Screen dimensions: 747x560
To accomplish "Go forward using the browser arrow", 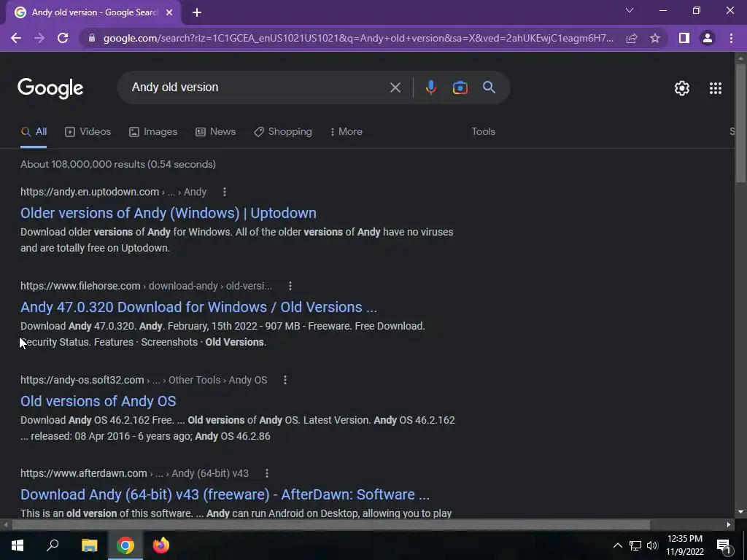I will tap(39, 38).
